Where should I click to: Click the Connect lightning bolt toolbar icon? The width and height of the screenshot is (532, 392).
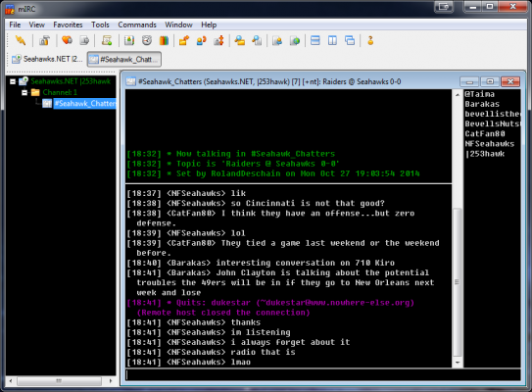click(x=21, y=40)
